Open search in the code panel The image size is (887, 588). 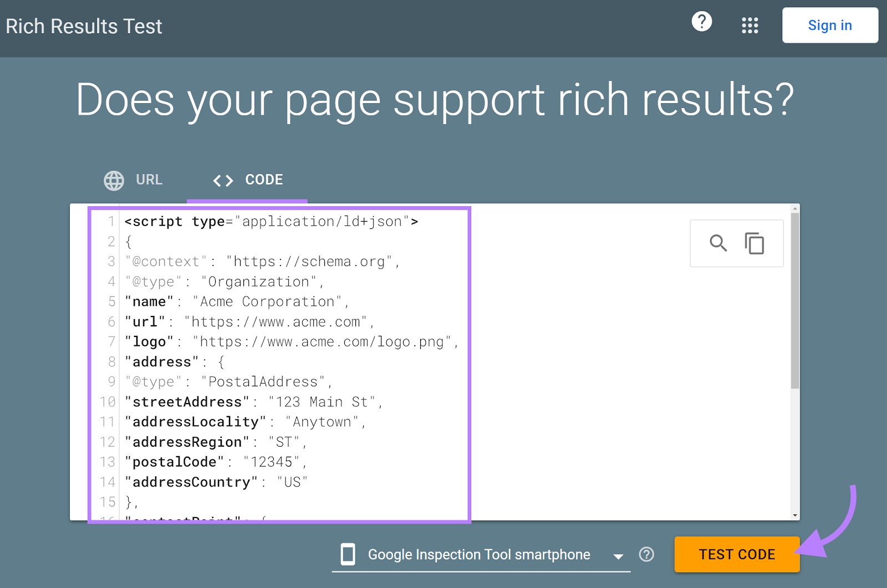(718, 243)
